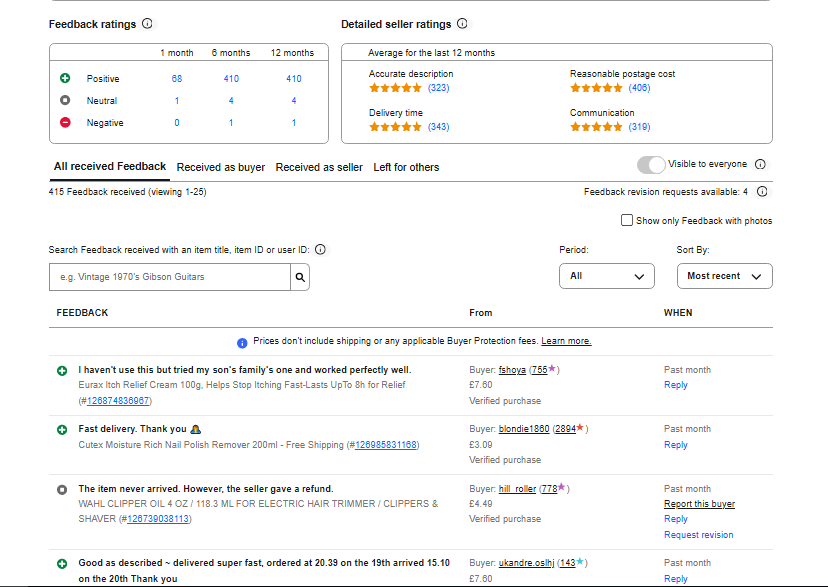This screenshot has width=828, height=587.
Task: Click Request revision link
Action: 699,535
